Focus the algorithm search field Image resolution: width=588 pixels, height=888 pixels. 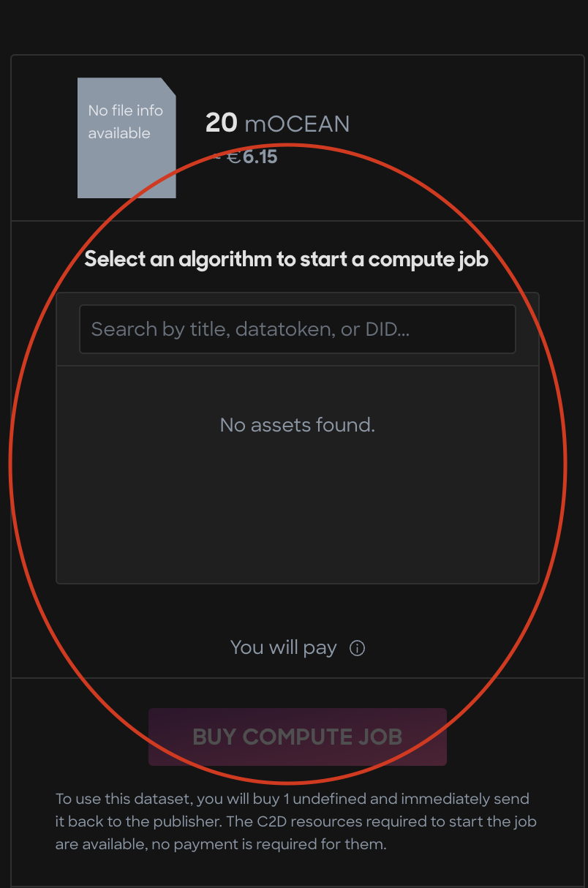(298, 329)
